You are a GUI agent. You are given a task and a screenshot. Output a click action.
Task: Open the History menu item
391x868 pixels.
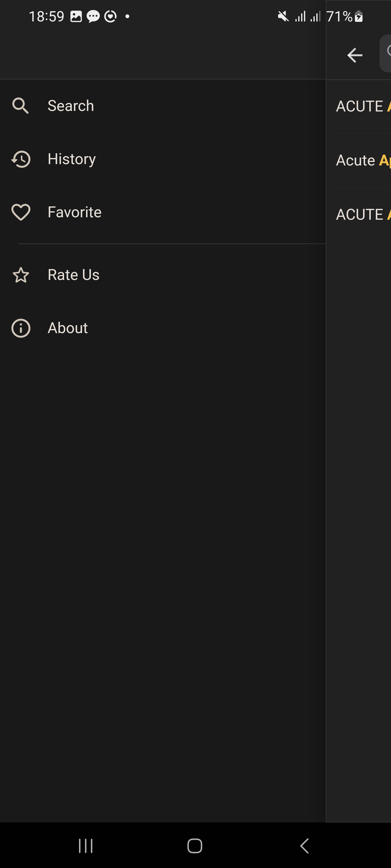pyautogui.click(x=71, y=159)
